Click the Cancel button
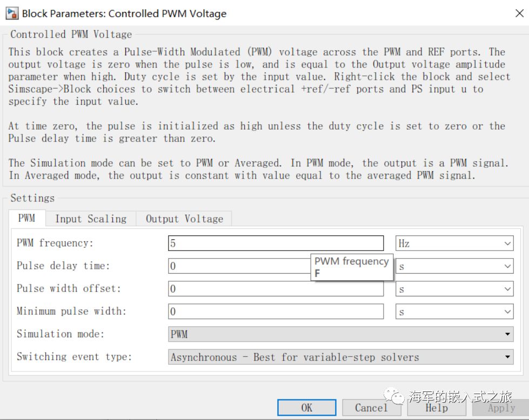 (x=371, y=408)
